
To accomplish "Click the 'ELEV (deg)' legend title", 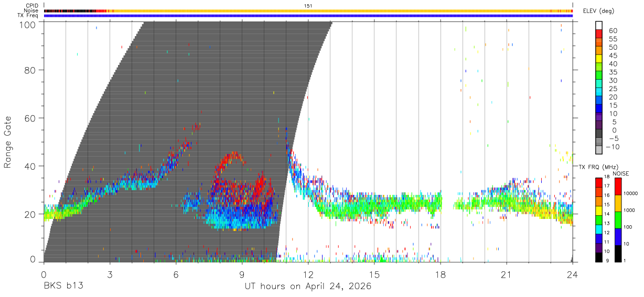I will tap(598, 11).
